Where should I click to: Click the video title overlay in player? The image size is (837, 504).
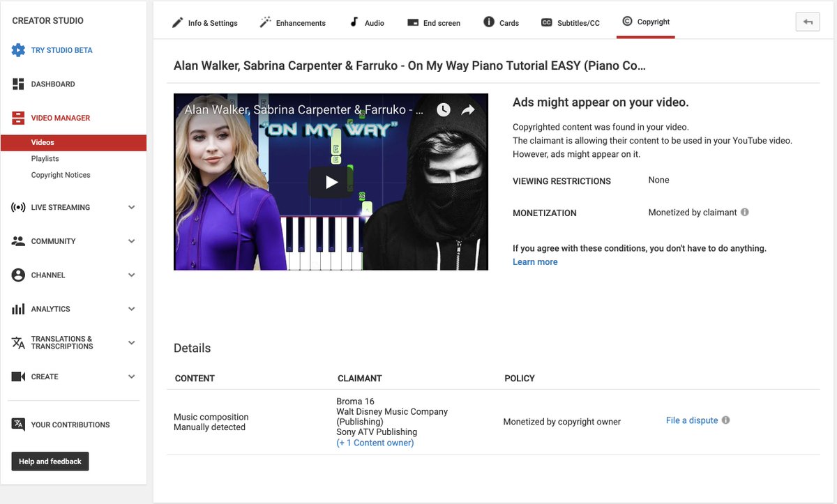303,110
